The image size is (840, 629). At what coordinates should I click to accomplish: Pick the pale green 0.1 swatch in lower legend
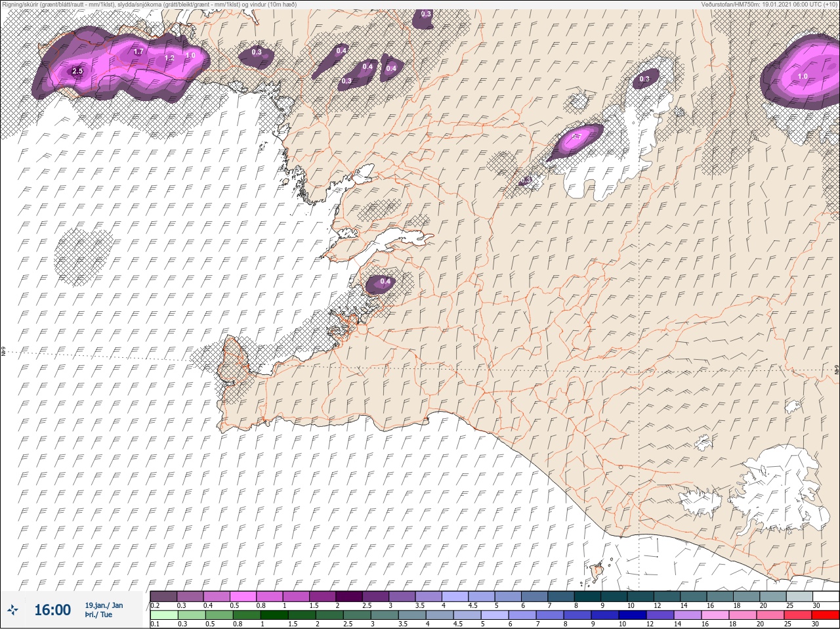[163, 615]
